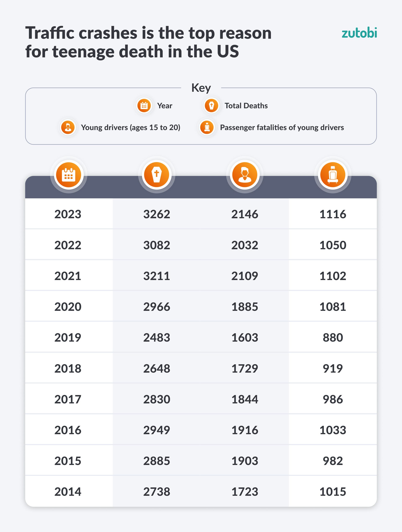Click the 2019 year cell
The width and height of the screenshot is (402, 532).
coord(68,337)
